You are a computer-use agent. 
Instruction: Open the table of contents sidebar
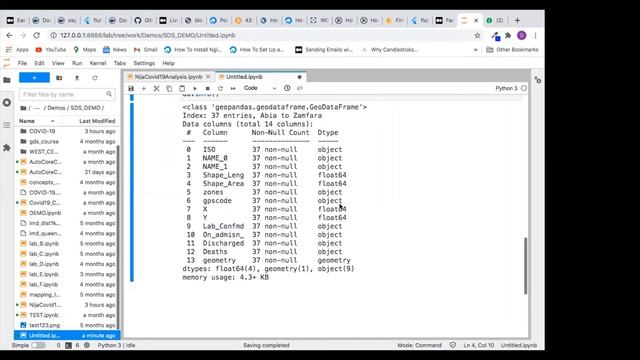(7, 125)
